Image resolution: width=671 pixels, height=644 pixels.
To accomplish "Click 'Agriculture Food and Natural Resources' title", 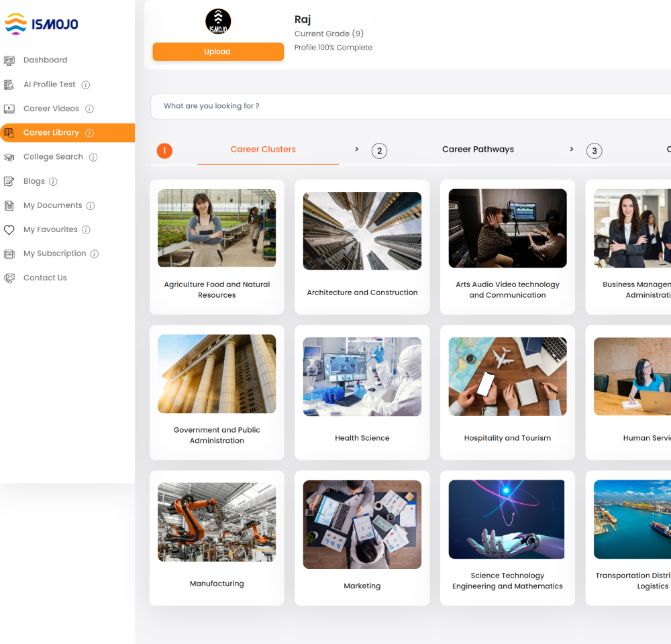I will point(217,290).
